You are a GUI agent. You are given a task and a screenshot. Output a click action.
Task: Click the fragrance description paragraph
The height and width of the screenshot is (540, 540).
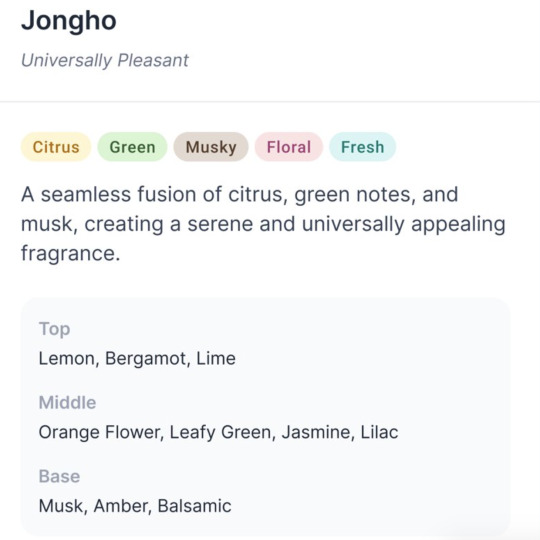point(263,224)
